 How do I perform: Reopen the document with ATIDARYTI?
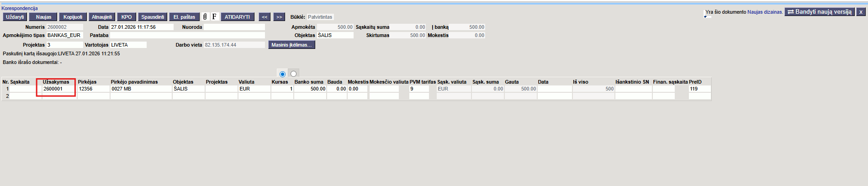pyautogui.click(x=237, y=17)
